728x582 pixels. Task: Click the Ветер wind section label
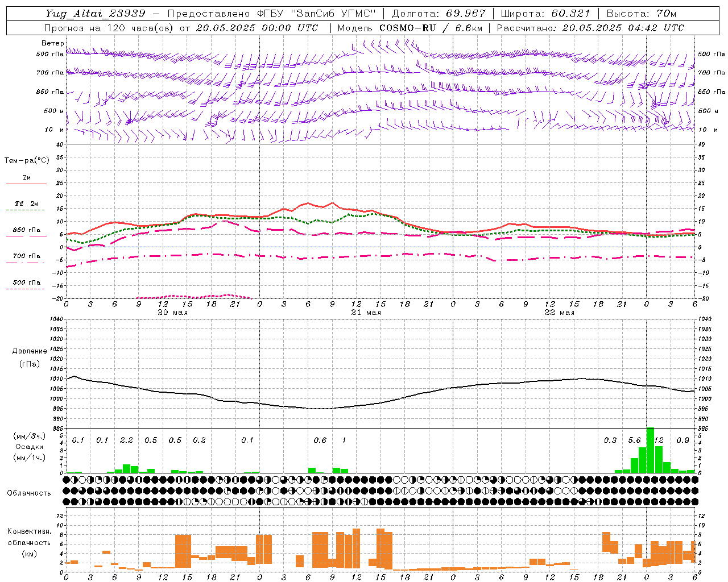[52, 43]
